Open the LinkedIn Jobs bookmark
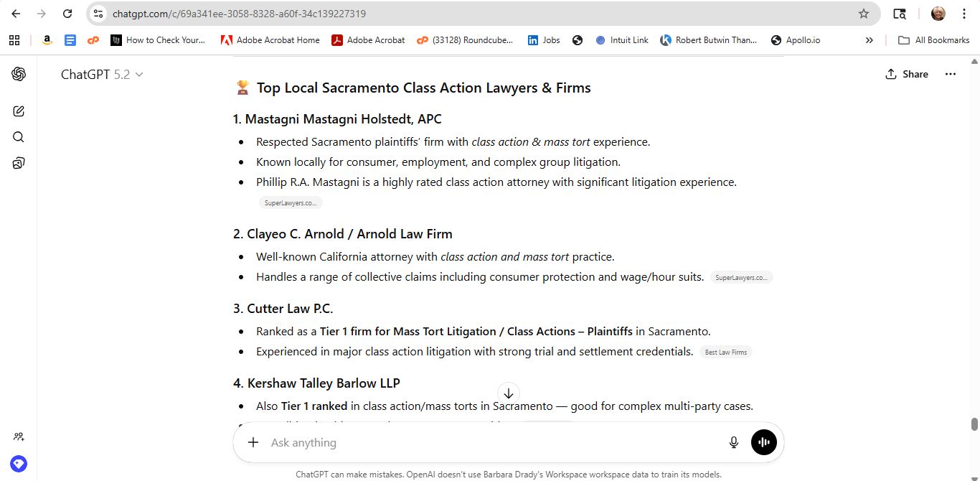This screenshot has height=481, width=980. 544,40
